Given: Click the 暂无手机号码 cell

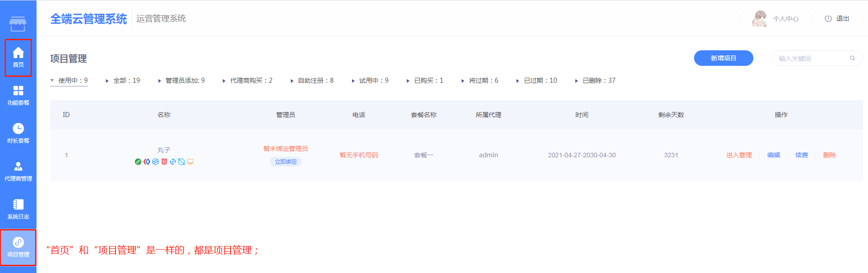Looking at the screenshot, I should point(358,155).
